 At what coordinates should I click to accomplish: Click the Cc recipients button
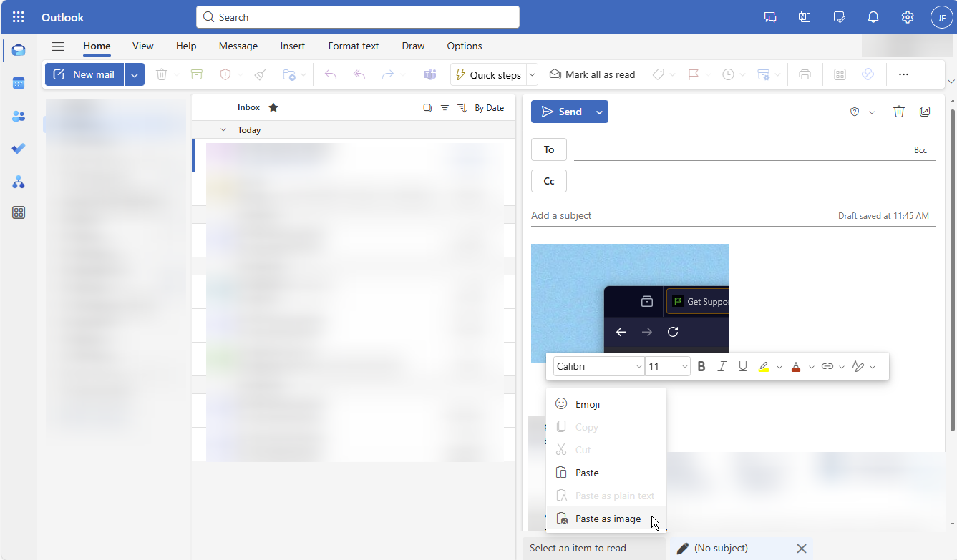(549, 181)
